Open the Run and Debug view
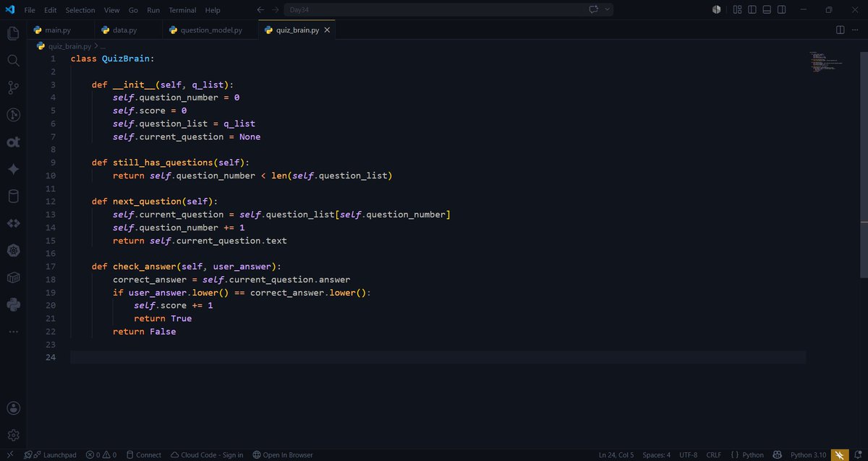The image size is (868, 461). pyautogui.click(x=13, y=115)
